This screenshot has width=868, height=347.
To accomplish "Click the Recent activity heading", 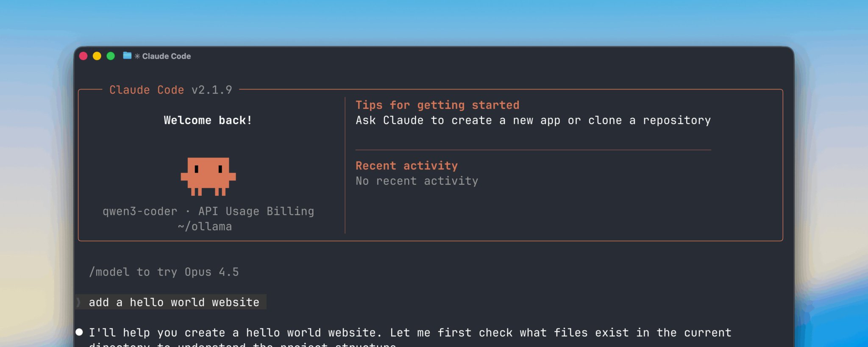I will [x=406, y=166].
